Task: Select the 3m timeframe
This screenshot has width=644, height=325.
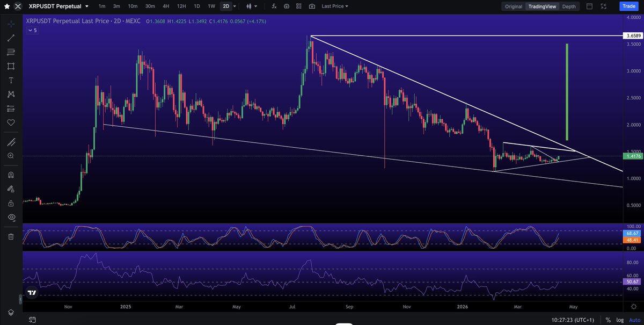Action: pos(116,6)
